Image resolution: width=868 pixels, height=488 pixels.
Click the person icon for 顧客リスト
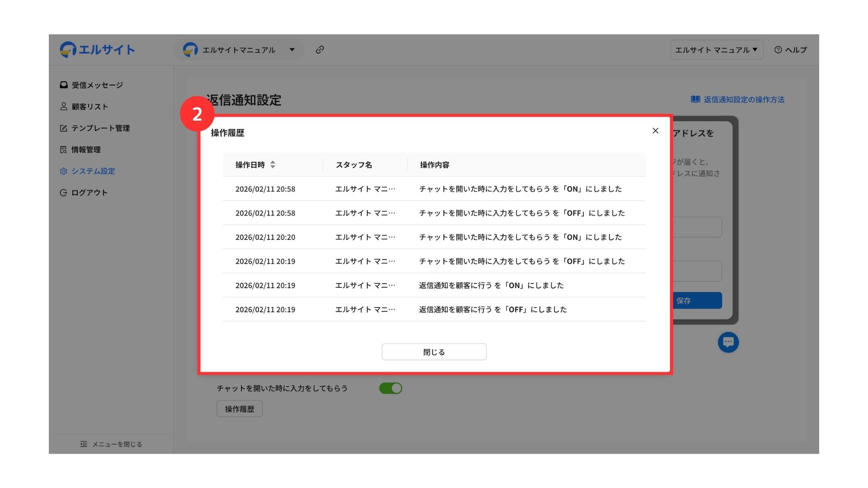tap(64, 107)
